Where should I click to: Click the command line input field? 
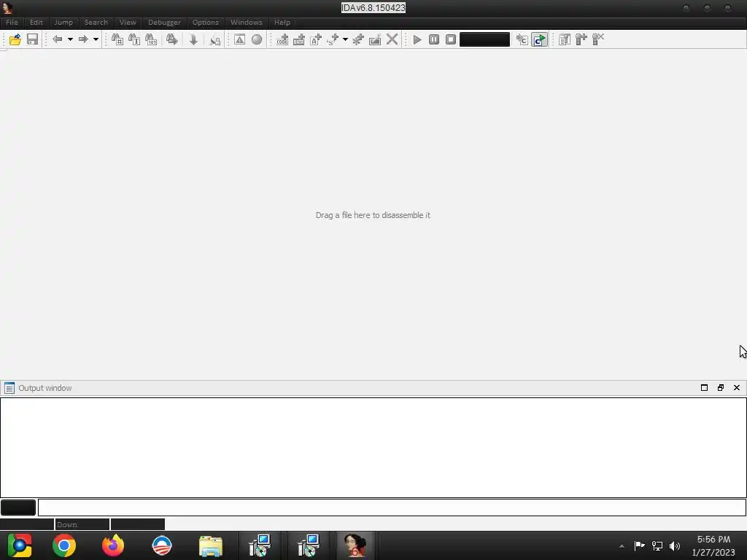pos(392,507)
